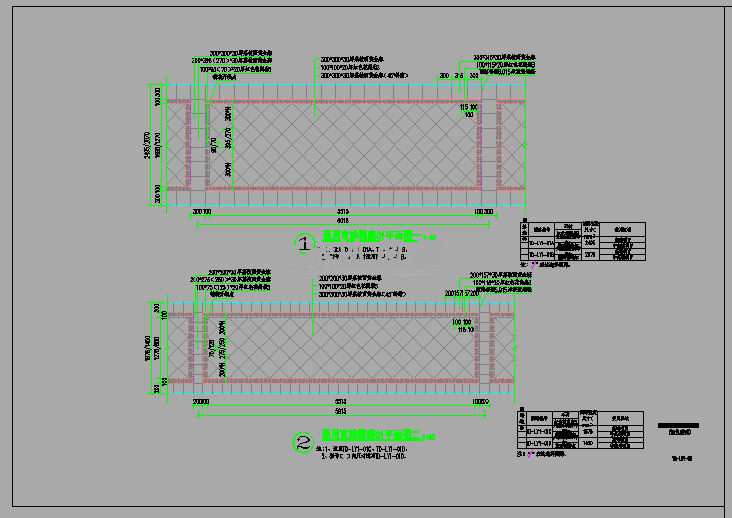Click the black title bar block at lower right
The width and height of the screenshot is (732, 518).
point(677,428)
